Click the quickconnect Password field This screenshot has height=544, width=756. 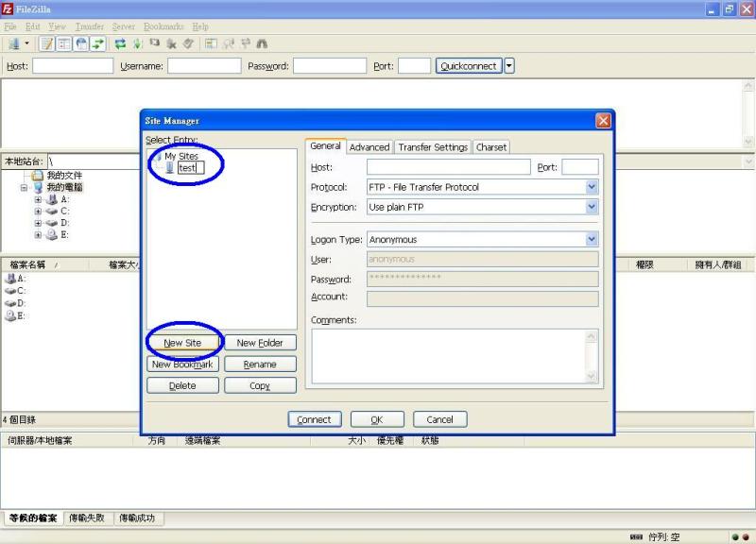click(x=330, y=66)
